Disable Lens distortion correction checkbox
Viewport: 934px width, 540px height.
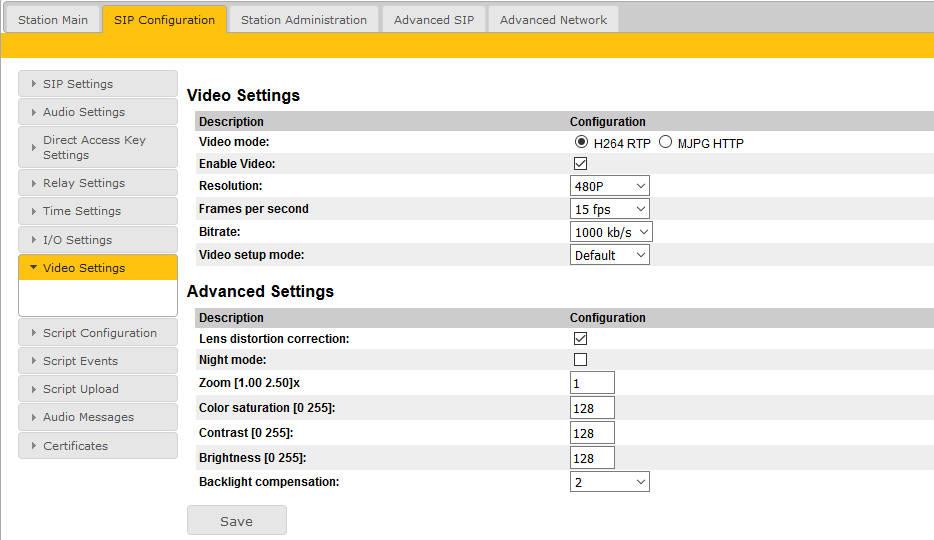(x=580, y=339)
